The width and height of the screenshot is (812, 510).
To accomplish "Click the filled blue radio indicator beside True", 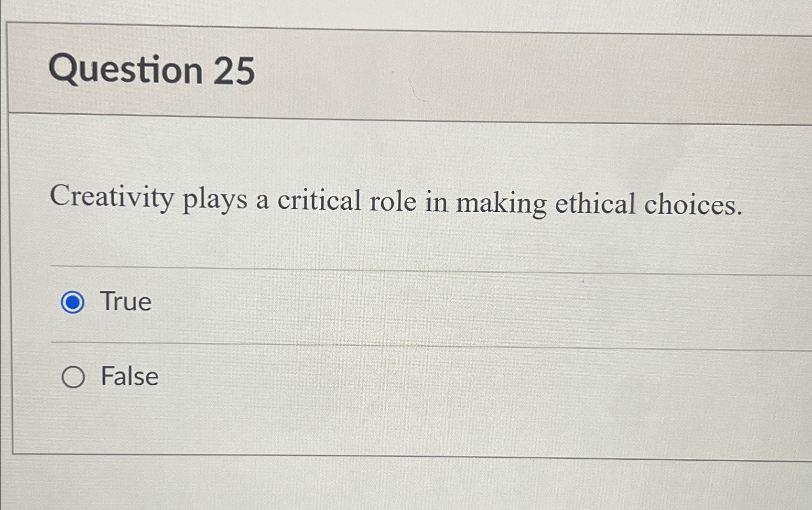I will click(x=74, y=303).
